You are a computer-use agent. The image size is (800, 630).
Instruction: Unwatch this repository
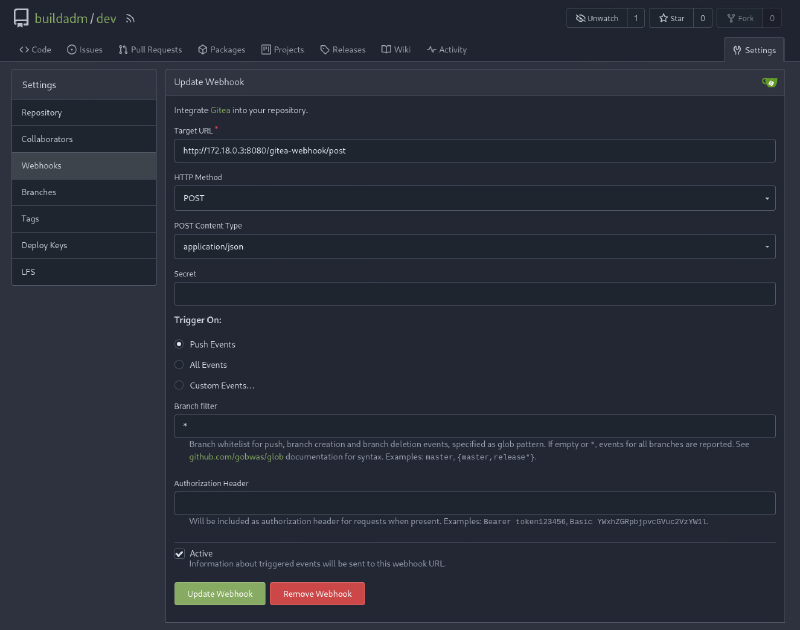pyautogui.click(x=597, y=18)
